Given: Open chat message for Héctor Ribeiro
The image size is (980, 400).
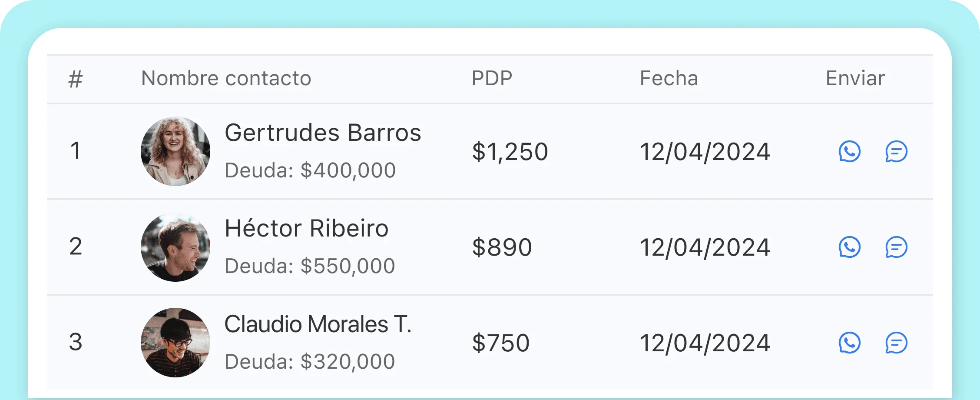Looking at the screenshot, I should 896,247.
